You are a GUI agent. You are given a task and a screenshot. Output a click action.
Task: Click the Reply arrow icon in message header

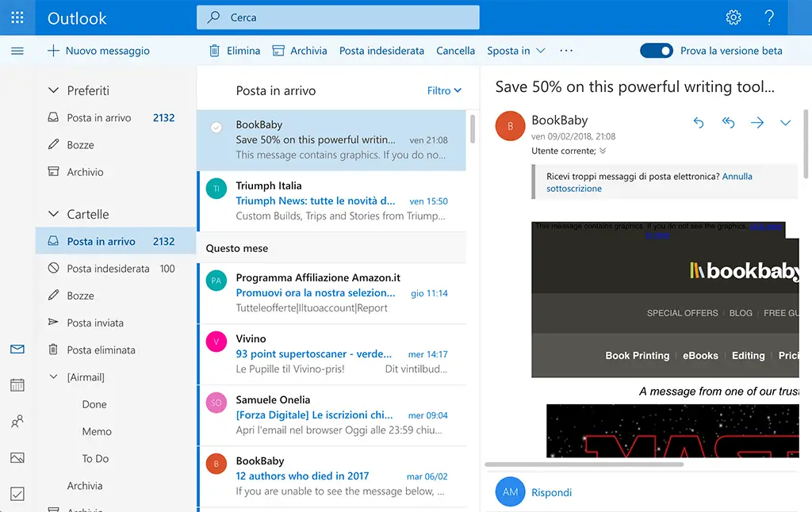click(x=699, y=123)
